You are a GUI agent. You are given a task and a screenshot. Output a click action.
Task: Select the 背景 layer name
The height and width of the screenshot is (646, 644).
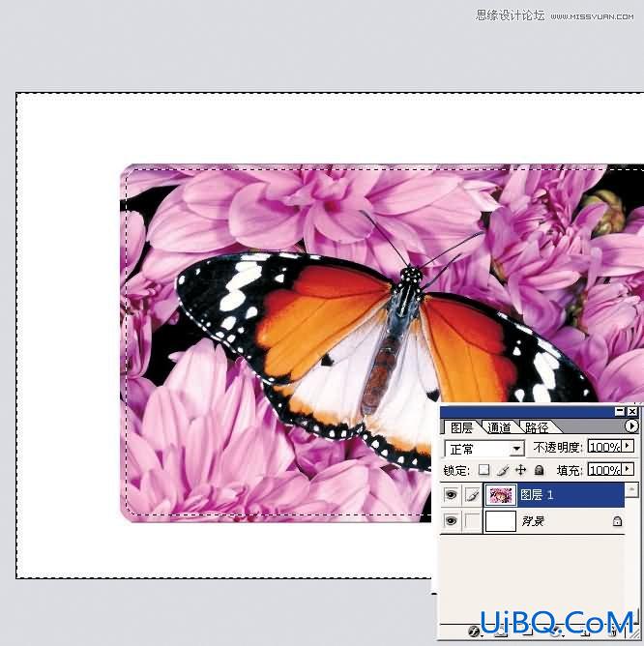[533, 521]
